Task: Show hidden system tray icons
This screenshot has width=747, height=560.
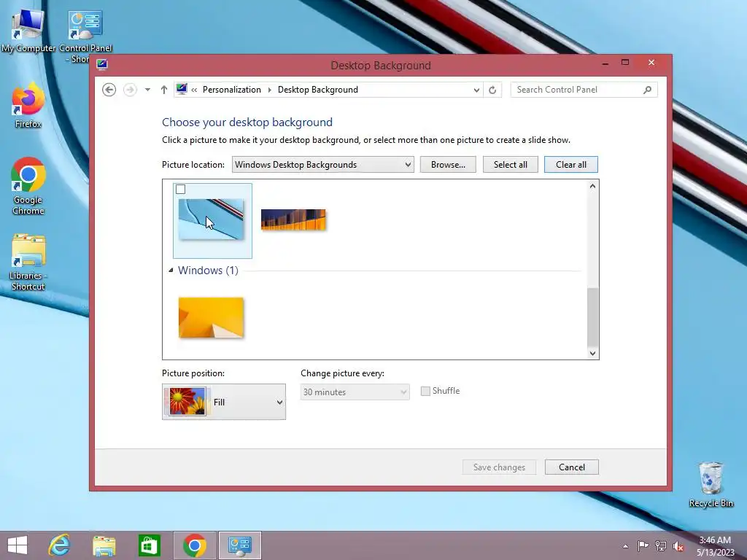Action: (625, 546)
